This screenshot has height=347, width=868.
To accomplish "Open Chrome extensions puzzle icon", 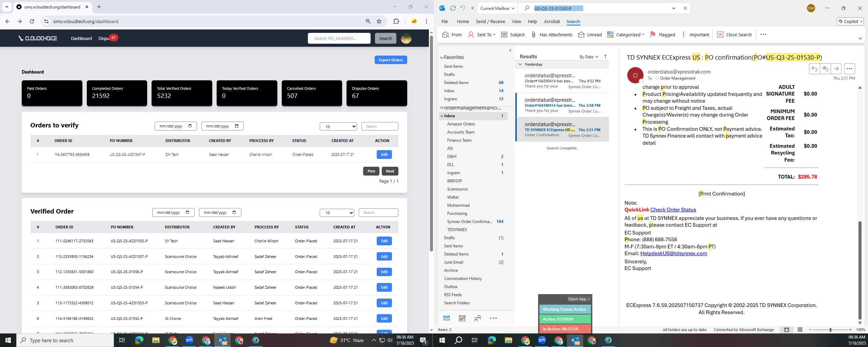I will [396, 21].
